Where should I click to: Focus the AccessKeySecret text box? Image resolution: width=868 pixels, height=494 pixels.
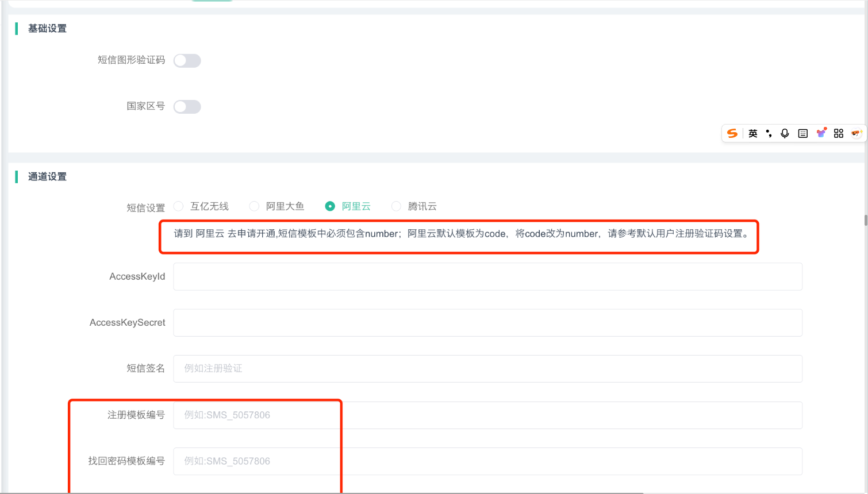pyautogui.click(x=487, y=323)
